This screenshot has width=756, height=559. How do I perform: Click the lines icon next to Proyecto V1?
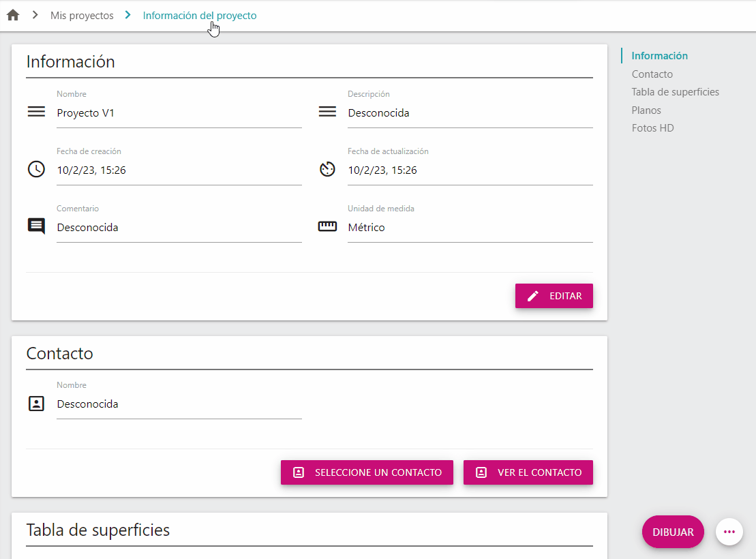tap(36, 112)
